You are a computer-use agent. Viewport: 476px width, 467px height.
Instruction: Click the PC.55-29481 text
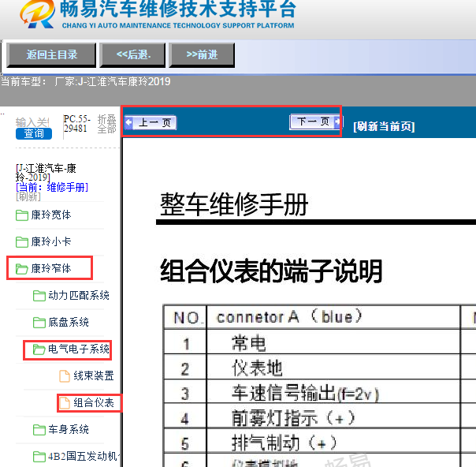[x=77, y=124]
